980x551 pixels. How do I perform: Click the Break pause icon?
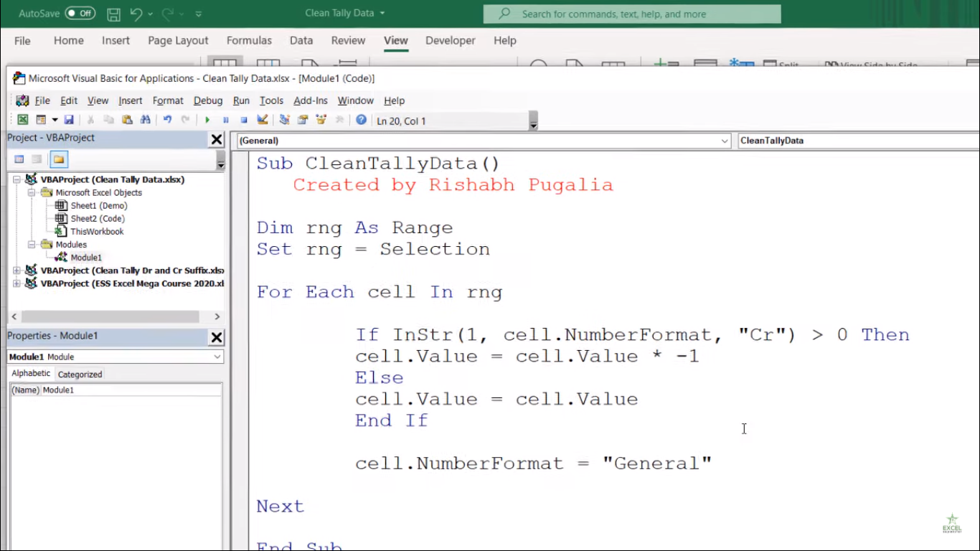point(225,120)
